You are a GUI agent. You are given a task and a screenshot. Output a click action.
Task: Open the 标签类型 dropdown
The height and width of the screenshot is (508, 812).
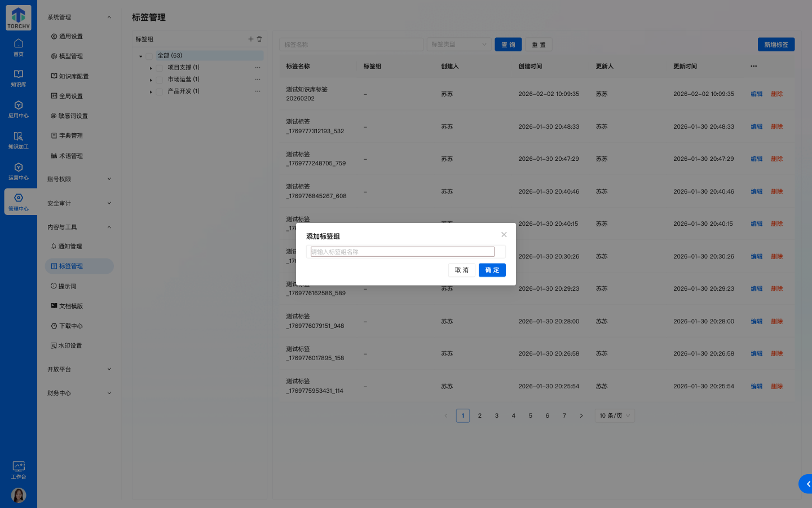coord(458,45)
